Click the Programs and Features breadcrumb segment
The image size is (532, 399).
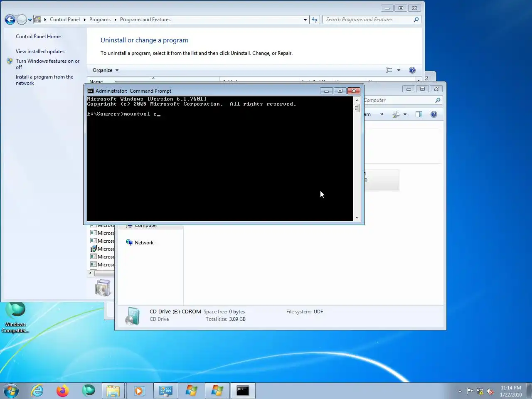click(145, 20)
